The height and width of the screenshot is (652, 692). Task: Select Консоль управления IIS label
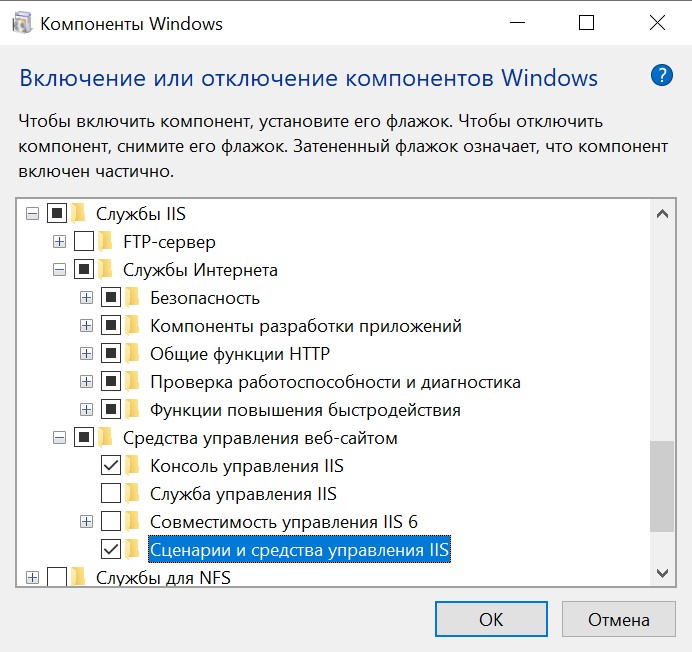pos(247,466)
